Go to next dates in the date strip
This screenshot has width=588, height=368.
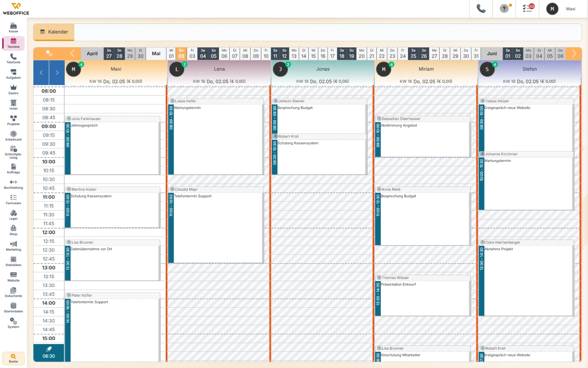(574, 53)
